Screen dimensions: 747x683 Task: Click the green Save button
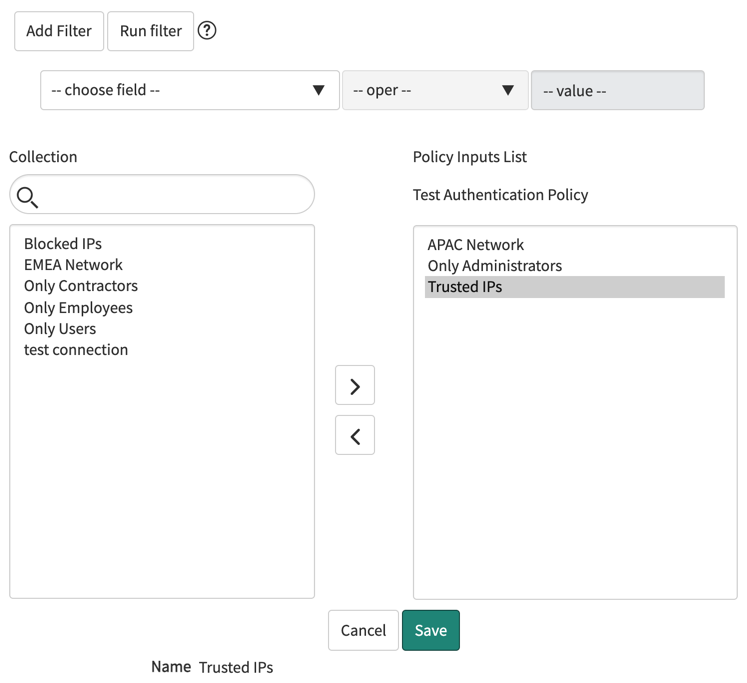[x=431, y=630]
